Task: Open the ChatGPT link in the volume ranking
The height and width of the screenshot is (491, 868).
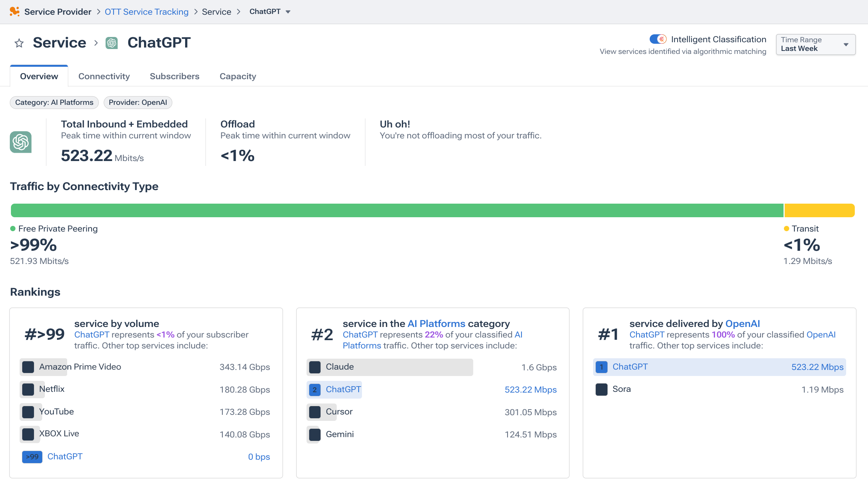Action: [65, 456]
